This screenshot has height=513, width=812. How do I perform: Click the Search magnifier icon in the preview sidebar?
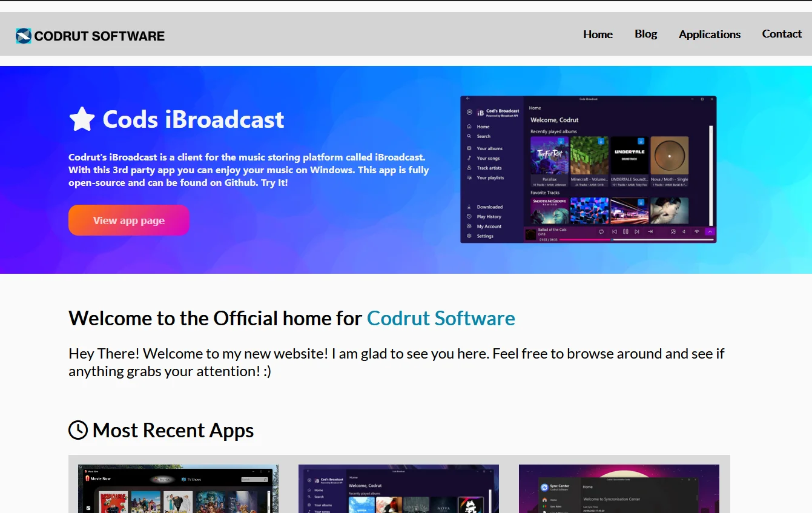pos(469,136)
